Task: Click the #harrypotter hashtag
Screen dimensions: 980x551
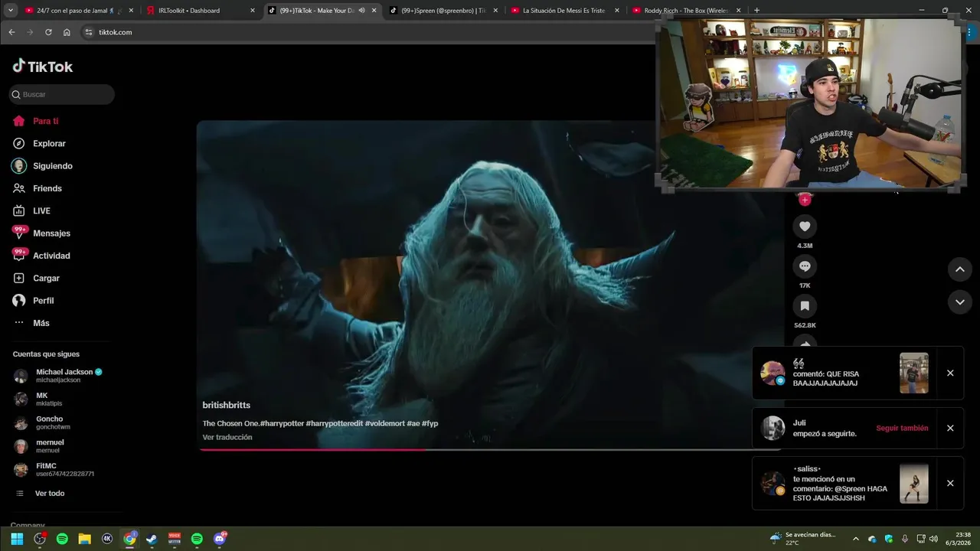Action: [x=282, y=423]
